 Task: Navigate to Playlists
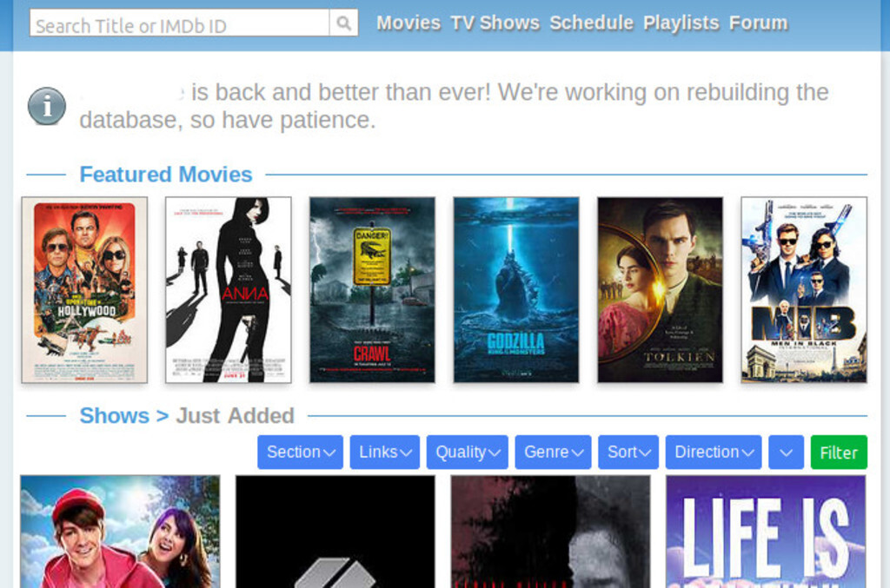(x=681, y=23)
